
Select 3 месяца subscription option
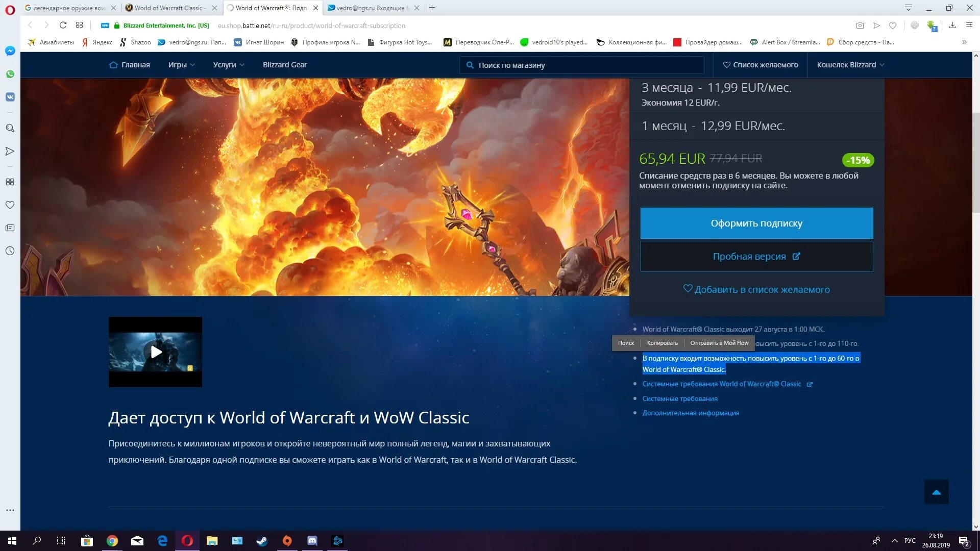pyautogui.click(x=756, y=94)
